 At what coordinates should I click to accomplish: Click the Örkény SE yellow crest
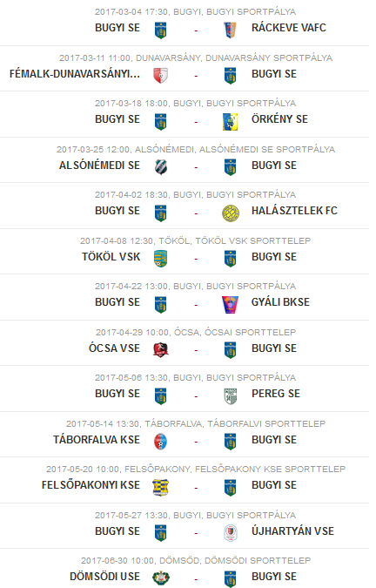point(230,121)
